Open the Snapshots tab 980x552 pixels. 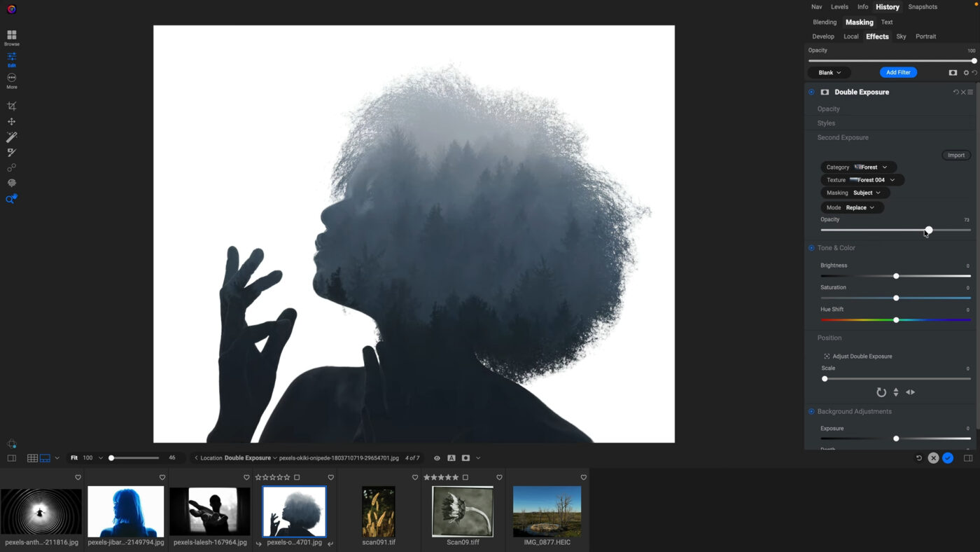[922, 7]
